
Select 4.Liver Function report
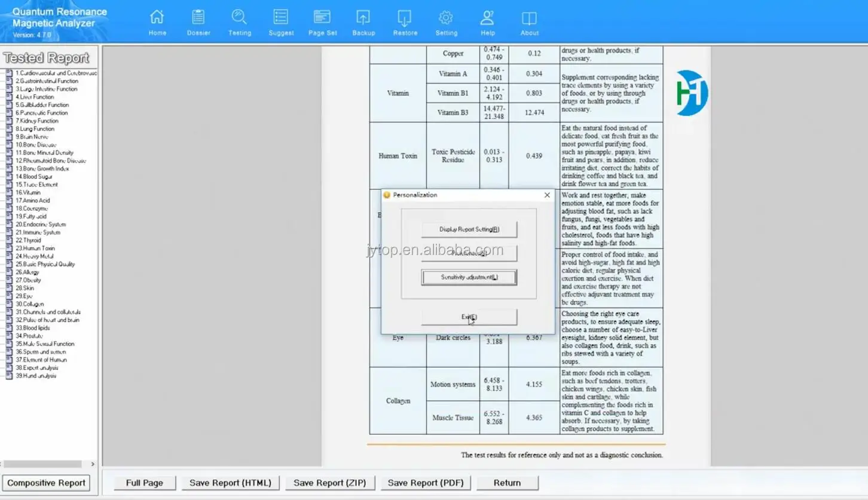point(35,97)
